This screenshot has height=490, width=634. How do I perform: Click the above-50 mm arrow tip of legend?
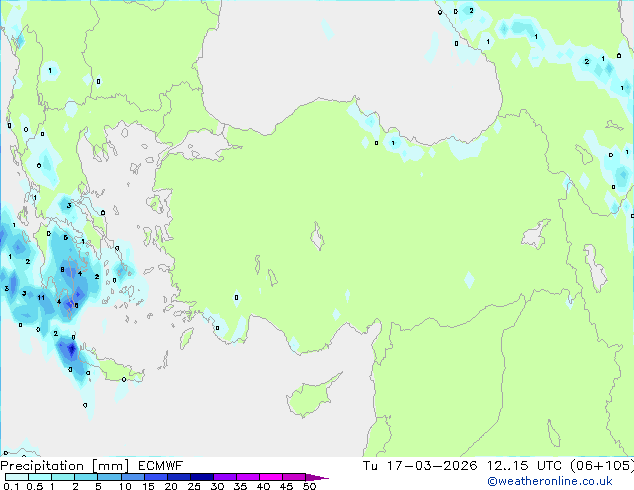click(317, 477)
